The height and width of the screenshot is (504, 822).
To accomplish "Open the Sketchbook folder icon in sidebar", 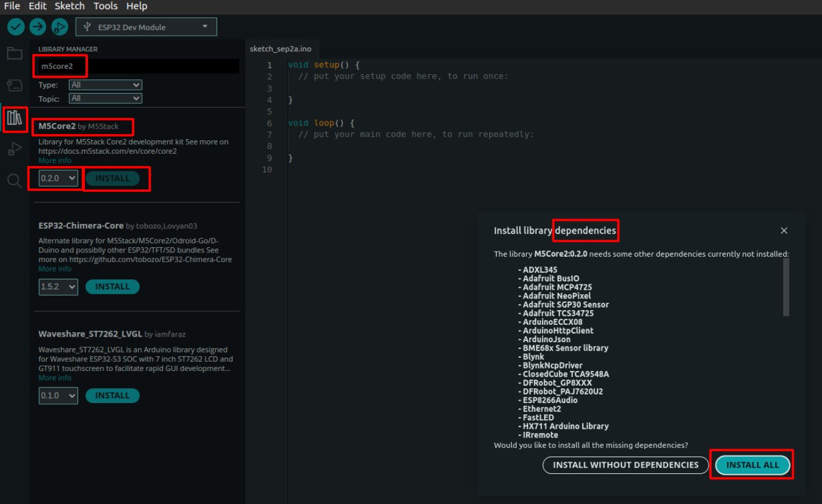I will pyautogui.click(x=15, y=54).
